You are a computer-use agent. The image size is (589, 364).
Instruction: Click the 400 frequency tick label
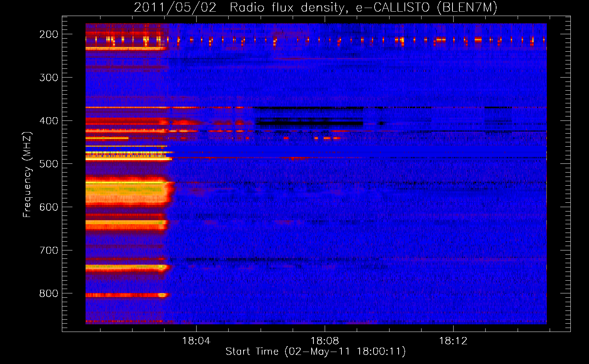coord(49,121)
